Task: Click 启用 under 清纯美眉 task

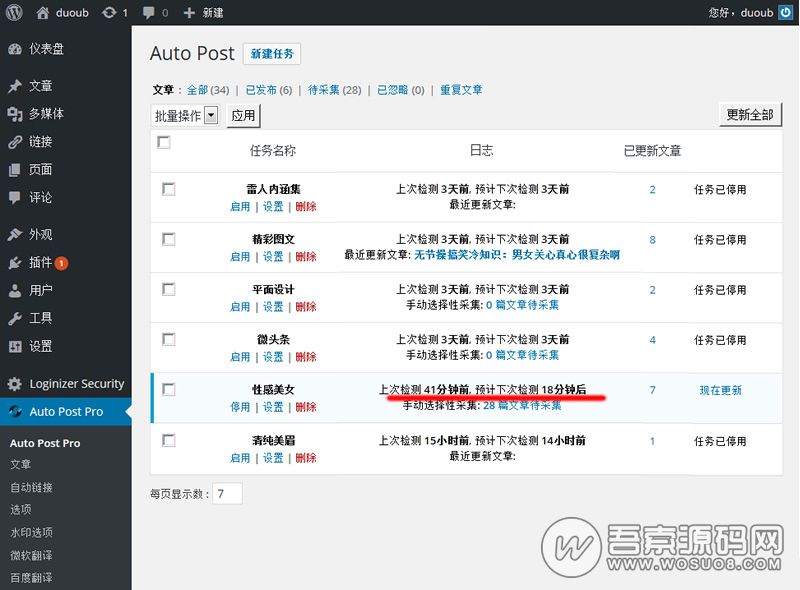Action: click(x=240, y=458)
